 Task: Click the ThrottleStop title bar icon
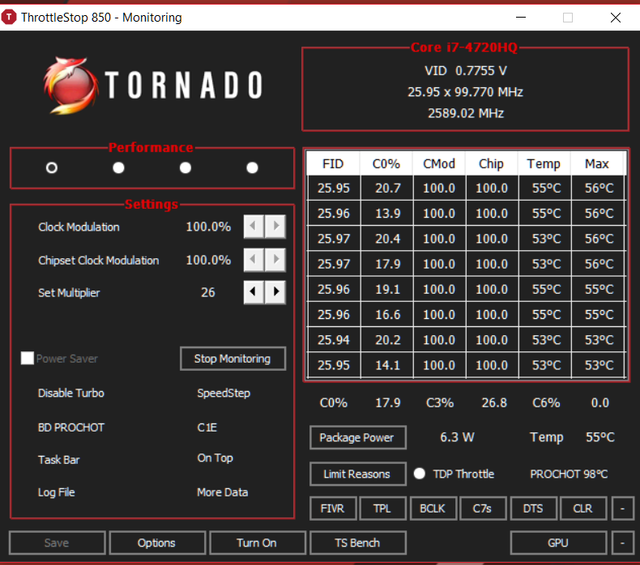[9, 17]
